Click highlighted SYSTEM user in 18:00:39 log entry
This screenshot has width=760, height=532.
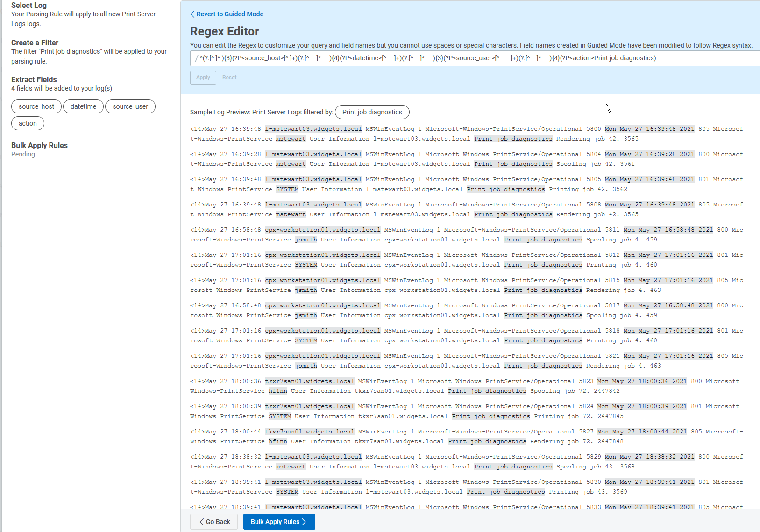[279, 416]
